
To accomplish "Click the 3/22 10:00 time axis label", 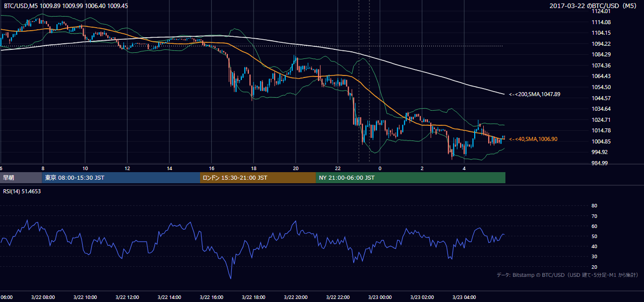I will point(85,297).
